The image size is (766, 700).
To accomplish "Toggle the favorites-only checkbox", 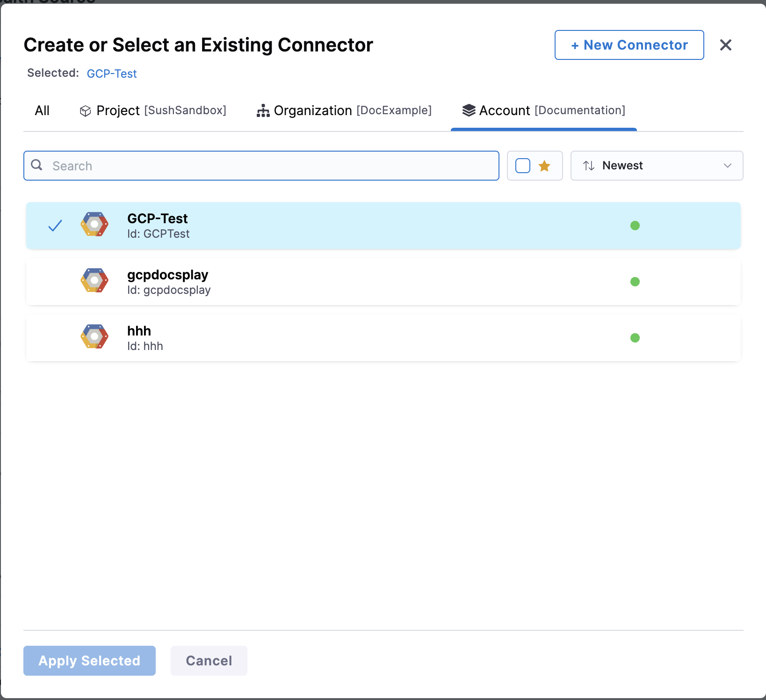I will click(x=522, y=166).
